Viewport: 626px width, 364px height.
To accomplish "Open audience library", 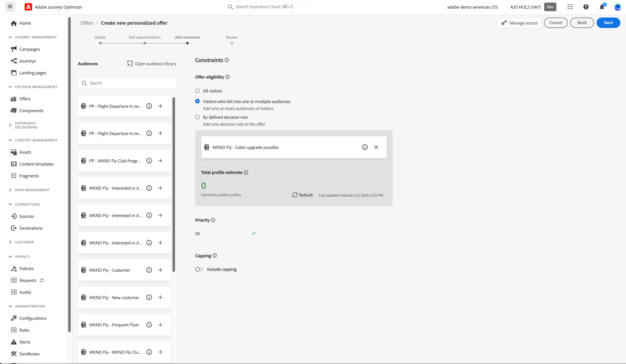I will [151, 64].
